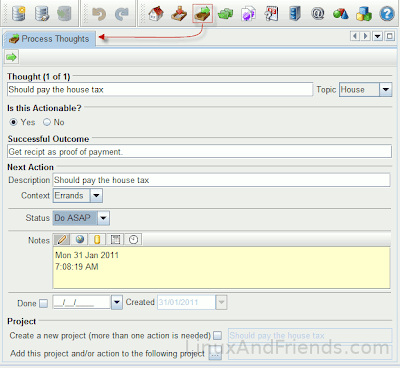Click the calendar icon in Notes toolbar
Viewport: 400px width, 368px height.
[x=115, y=239]
